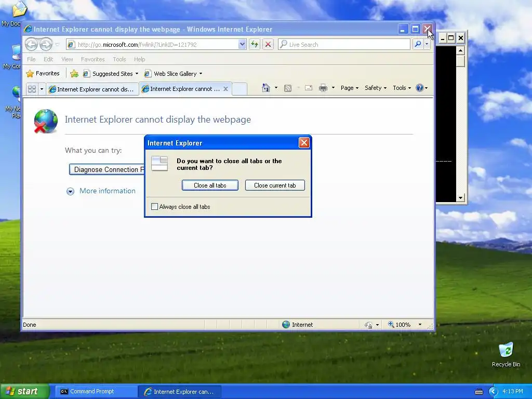Viewport: 532px width, 399px height.
Task: Open the search provider dropdown arrow
Action: [427, 44]
